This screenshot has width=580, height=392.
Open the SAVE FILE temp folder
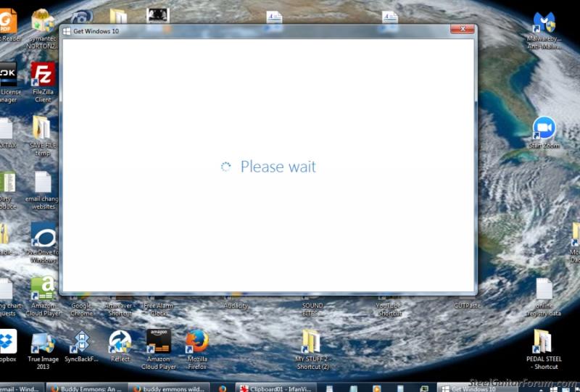43,128
